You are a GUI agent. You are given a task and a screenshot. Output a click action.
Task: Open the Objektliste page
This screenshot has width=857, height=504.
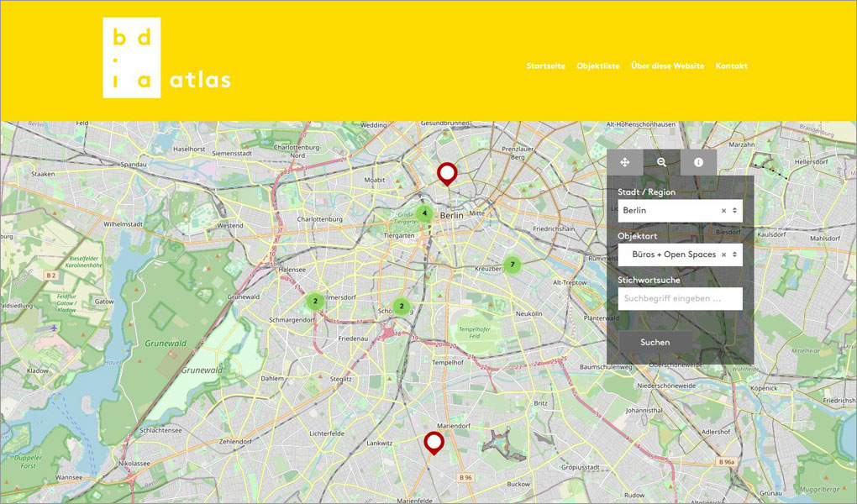click(597, 66)
